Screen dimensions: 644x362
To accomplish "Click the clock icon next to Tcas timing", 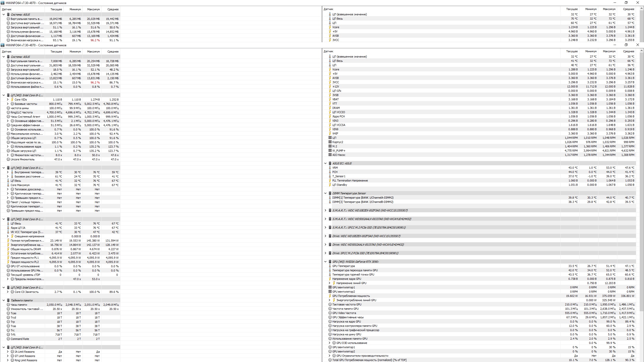I will click(8, 313).
